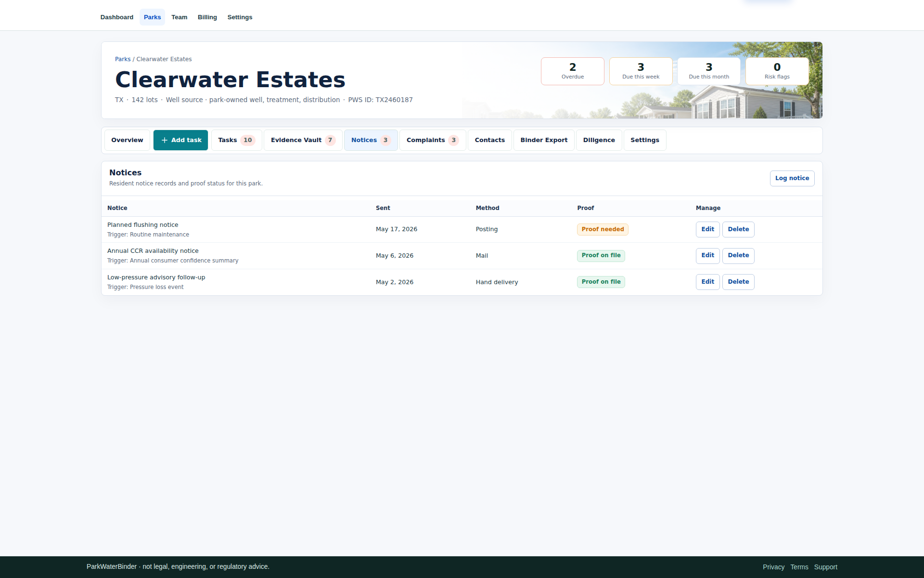Click the Clearwater Estates heading
Image resolution: width=924 pixels, height=578 pixels.
(230, 79)
